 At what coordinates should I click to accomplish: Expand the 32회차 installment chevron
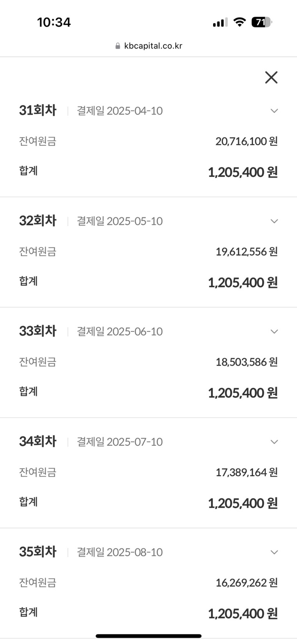274,221
